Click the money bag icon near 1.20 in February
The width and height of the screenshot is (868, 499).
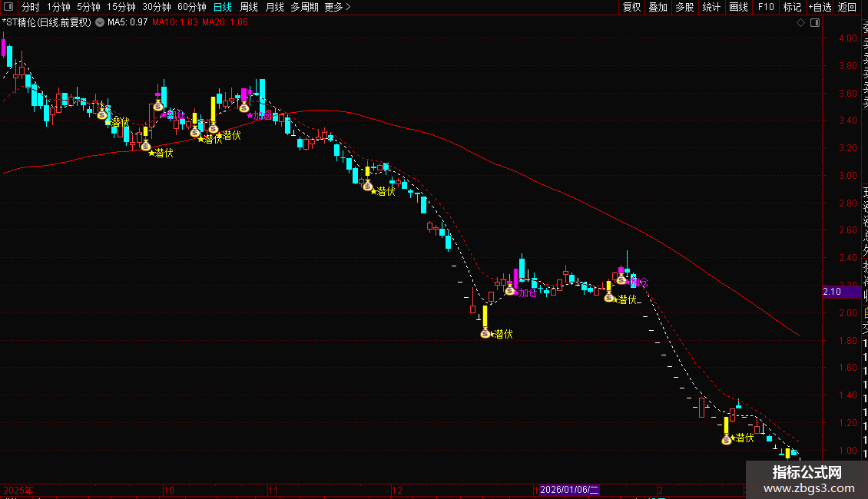pyautogui.click(x=727, y=440)
